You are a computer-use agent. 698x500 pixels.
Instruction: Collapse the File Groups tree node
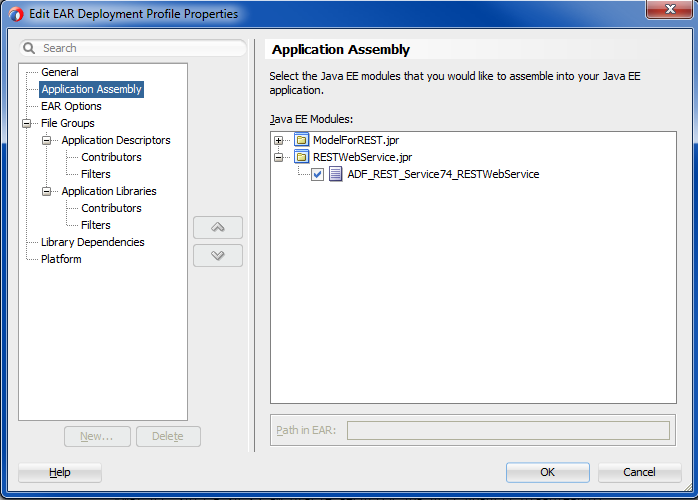pyautogui.click(x=27, y=123)
